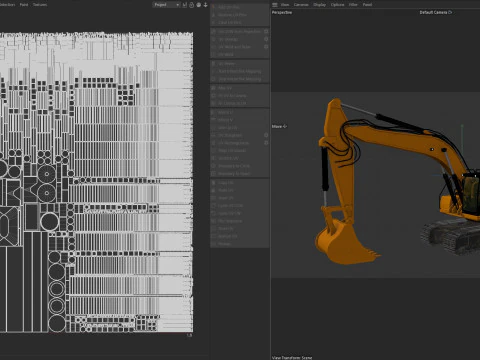Open options gear for UV Rectangularize
The width and height of the screenshot is (480, 360).
point(266,143)
